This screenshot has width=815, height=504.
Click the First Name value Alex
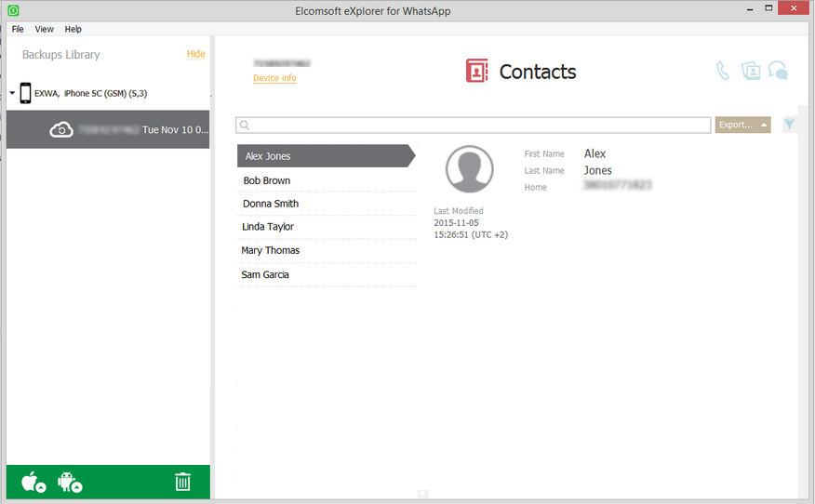[595, 153]
